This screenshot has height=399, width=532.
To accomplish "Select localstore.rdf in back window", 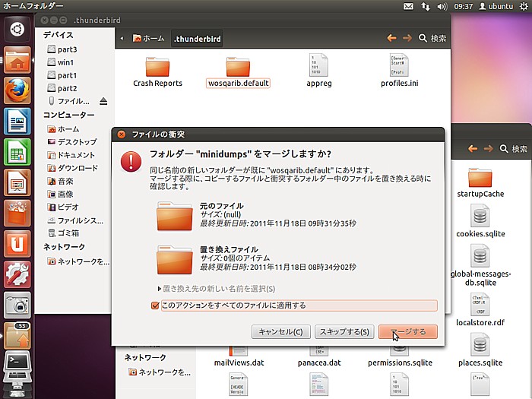I will (x=480, y=310).
